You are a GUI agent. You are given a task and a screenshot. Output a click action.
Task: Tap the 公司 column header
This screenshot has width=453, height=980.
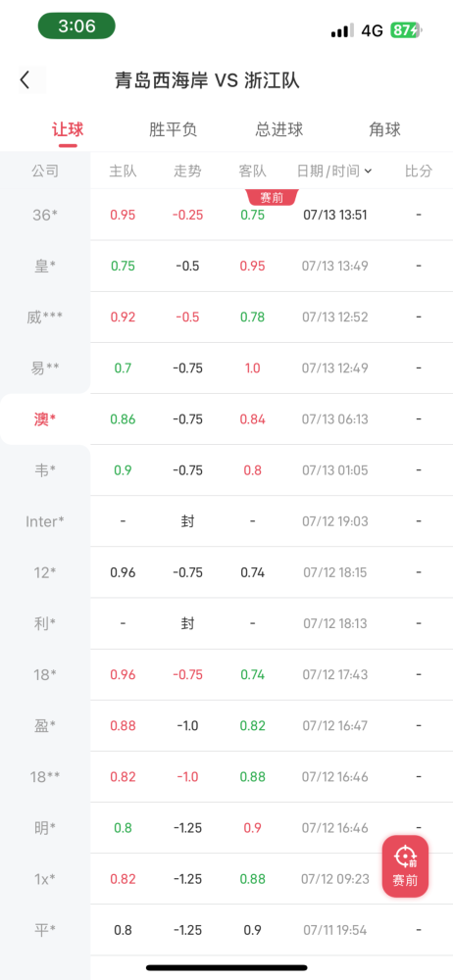pos(45,171)
